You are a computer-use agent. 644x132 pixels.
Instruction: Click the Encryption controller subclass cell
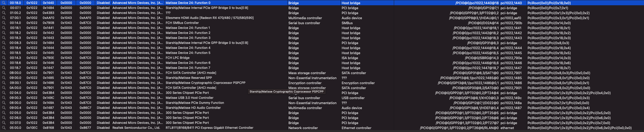click(x=358, y=83)
